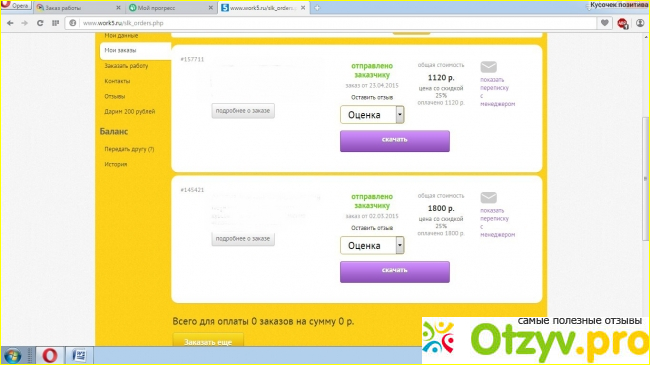
Task: Click the vertical page scrollbar
Action: pyautogui.click(x=645, y=178)
